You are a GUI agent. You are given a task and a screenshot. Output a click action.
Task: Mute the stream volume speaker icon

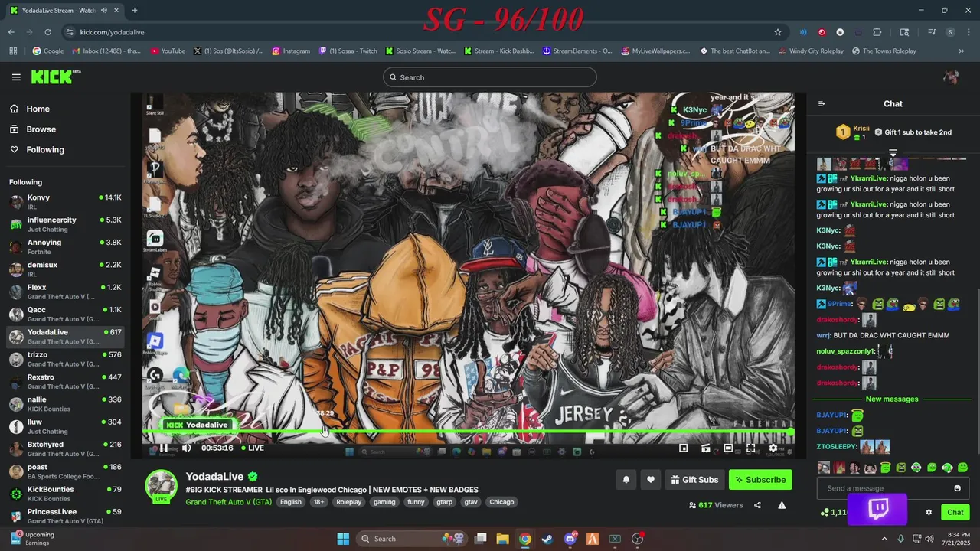(186, 448)
